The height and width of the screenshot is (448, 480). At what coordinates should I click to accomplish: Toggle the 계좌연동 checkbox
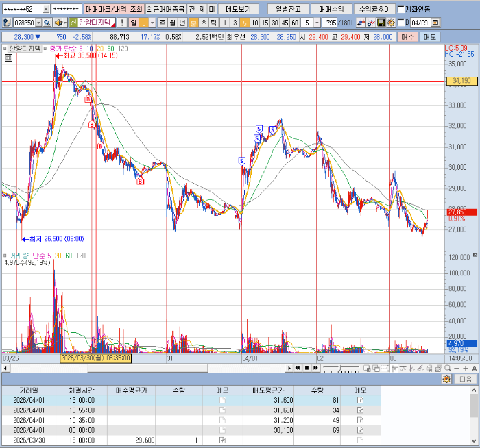click(400, 9)
